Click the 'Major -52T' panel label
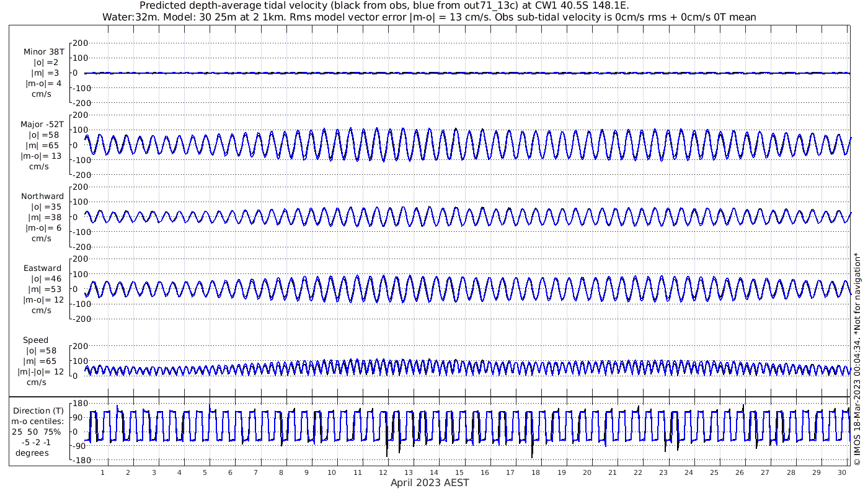 pyautogui.click(x=42, y=124)
